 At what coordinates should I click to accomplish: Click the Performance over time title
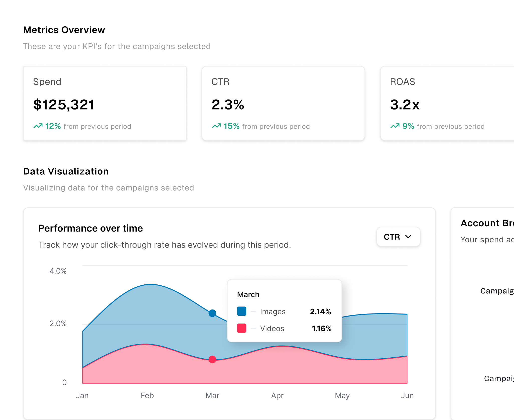[90, 228]
